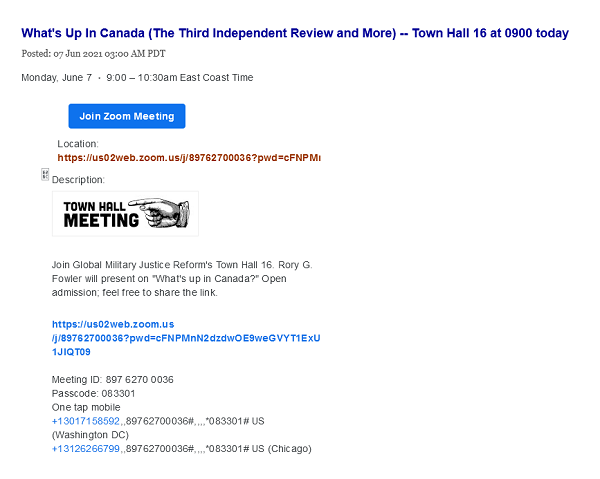Dial the +13126266799 Chicago number
600x479 pixels.
click(x=86, y=450)
